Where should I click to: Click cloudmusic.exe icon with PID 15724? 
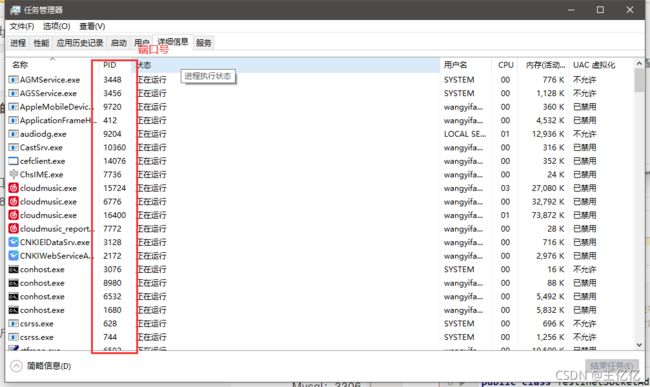(x=13, y=188)
